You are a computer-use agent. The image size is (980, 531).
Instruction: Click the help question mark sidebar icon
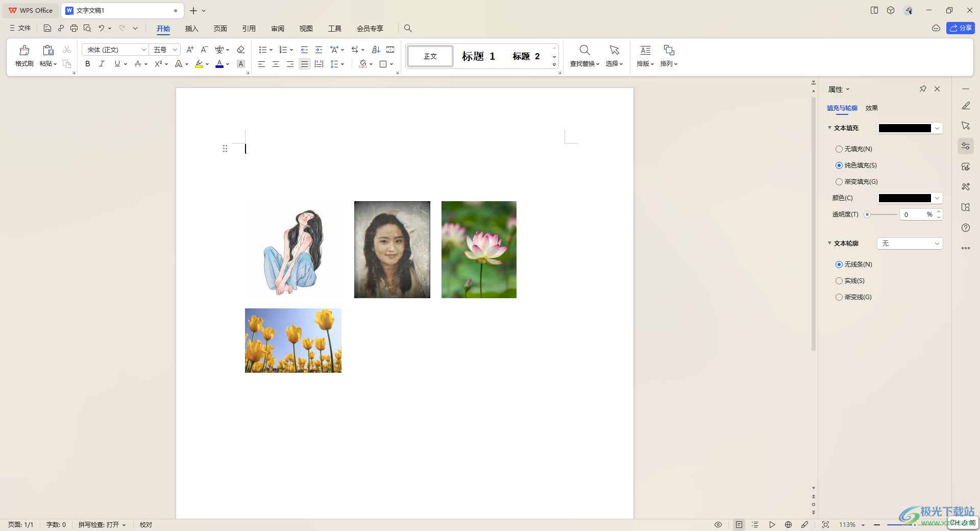[966, 228]
